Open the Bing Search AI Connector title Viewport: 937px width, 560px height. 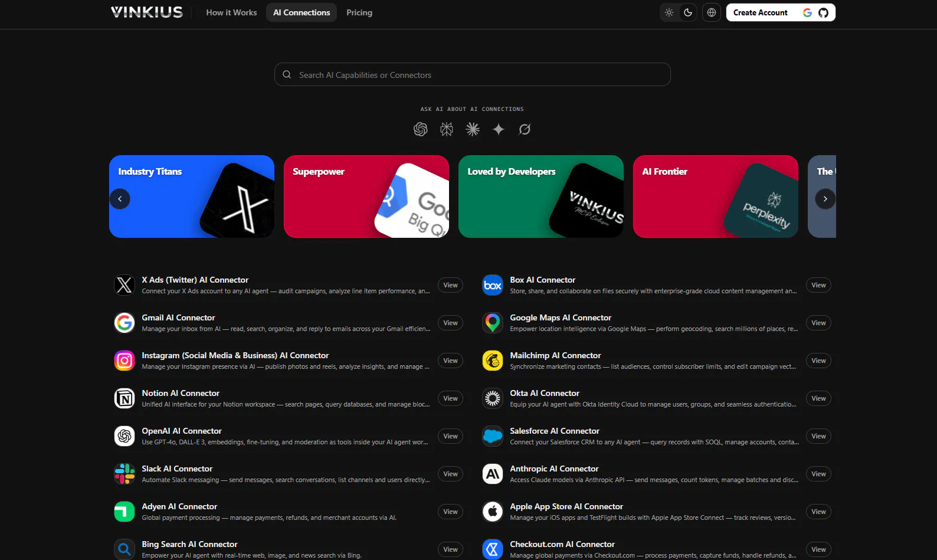[x=189, y=544]
